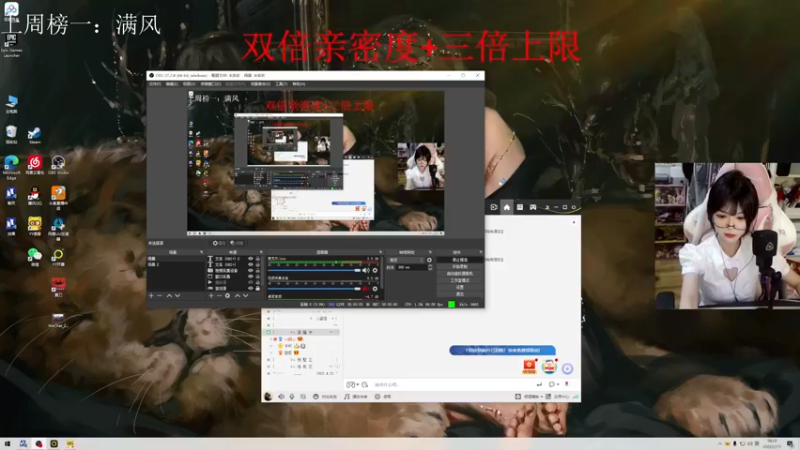Open the notification center icon in the system tray

[x=790, y=444]
